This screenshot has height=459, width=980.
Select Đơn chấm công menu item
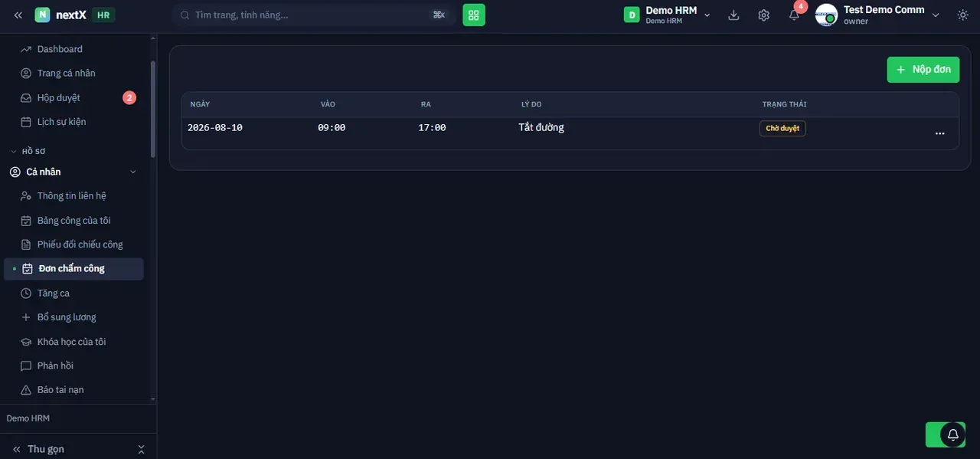tap(73, 269)
